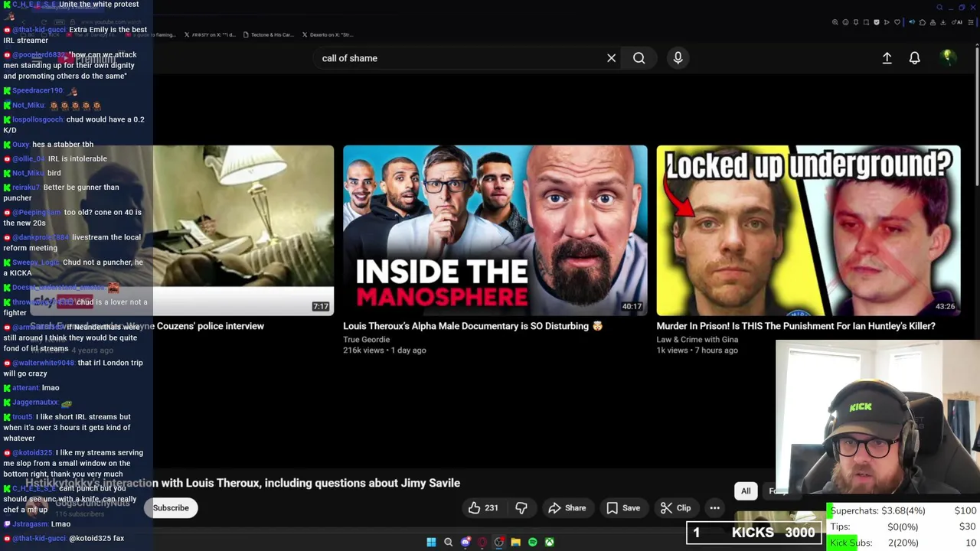
Task: Start voice search with the microphone icon
Action: click(678, 58)
